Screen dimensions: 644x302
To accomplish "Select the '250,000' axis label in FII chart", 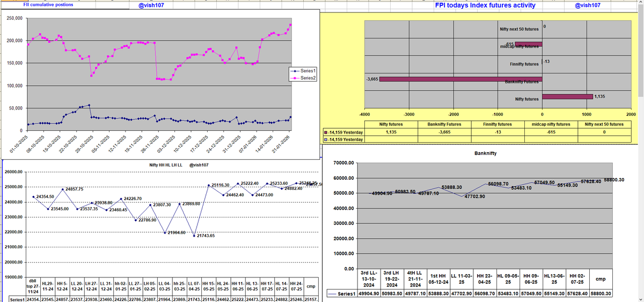I will coord(14,18).
